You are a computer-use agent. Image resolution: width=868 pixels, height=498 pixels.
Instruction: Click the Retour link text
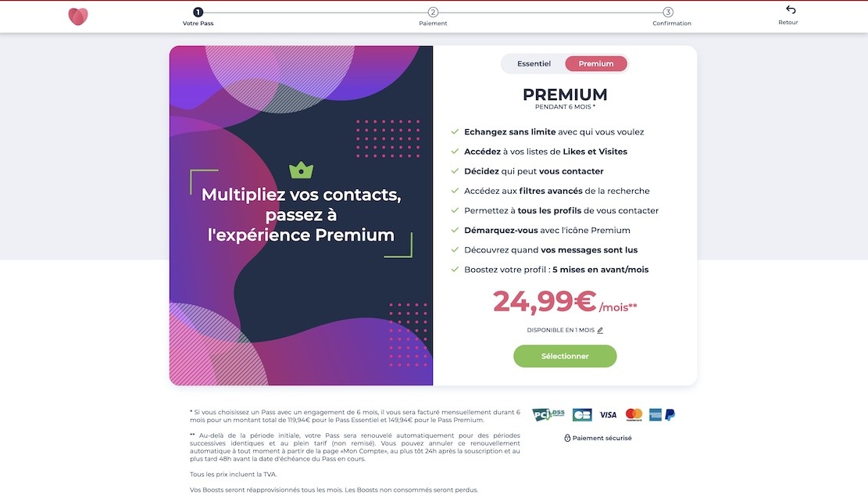[x=788, y=23]
